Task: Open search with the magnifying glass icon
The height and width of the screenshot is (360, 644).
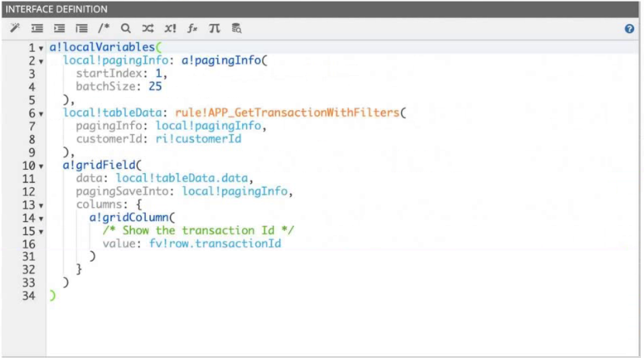Action: tap(126, 28)
